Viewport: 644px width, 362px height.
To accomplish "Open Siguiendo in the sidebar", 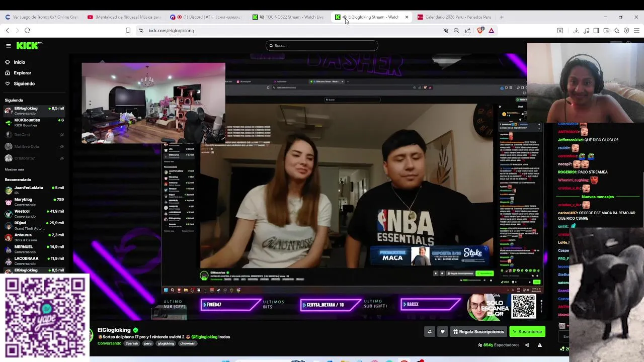I will (24, 84).
